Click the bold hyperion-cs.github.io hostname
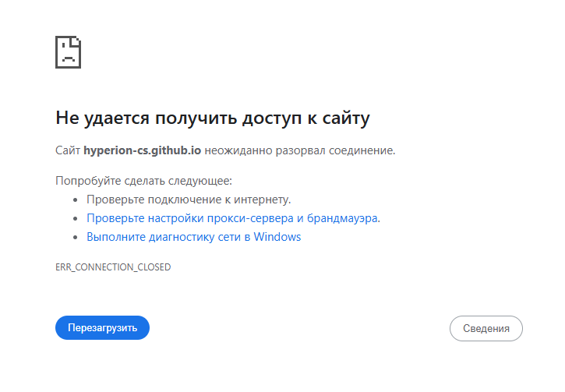The image size is (565, 392). 142,150
